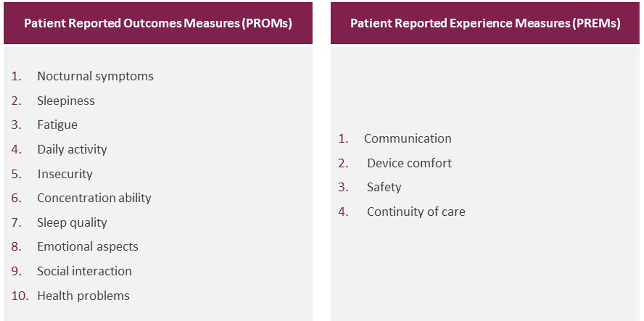Select the Fatigue list item

(x=57, y=125)
